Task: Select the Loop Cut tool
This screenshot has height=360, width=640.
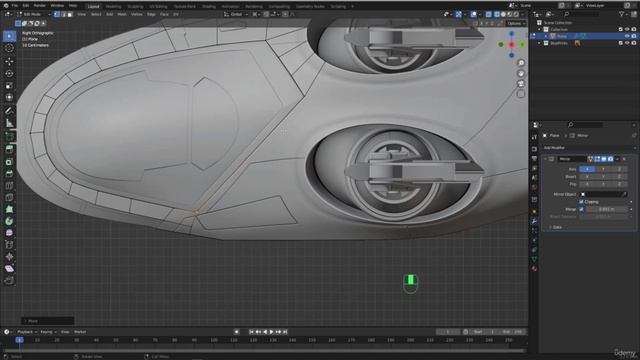Action: tap(9, 186)
